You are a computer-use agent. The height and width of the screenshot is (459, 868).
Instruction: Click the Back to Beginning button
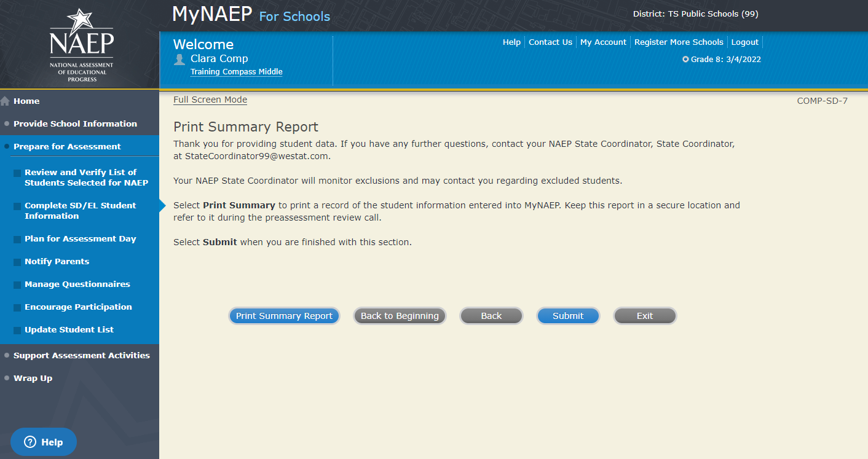click(x=400, y=316)
